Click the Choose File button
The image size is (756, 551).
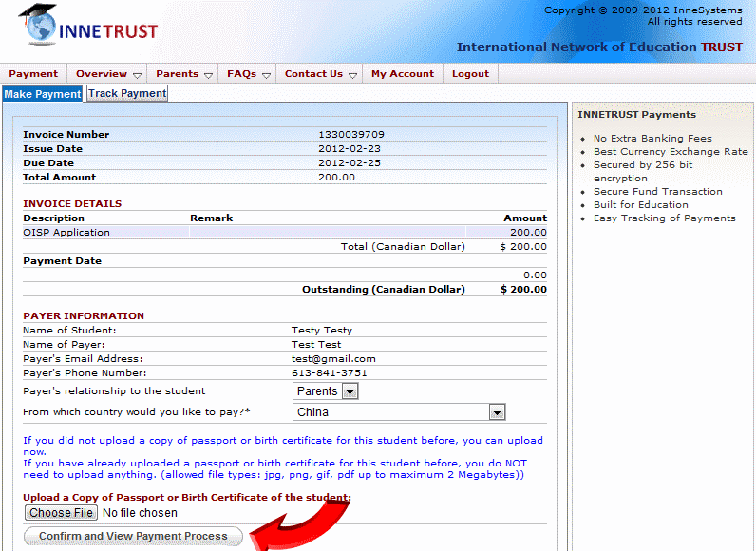point(61,512)
